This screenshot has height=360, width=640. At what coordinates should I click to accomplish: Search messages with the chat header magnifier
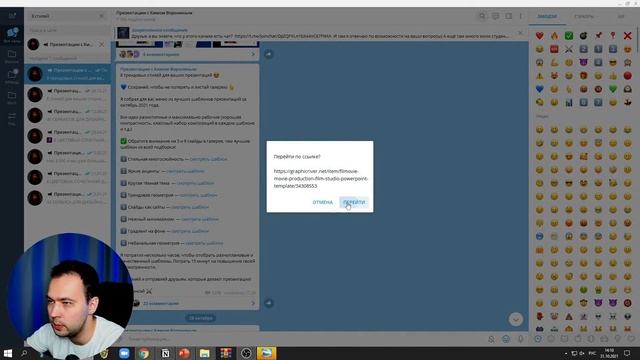[x=482, y=16]
